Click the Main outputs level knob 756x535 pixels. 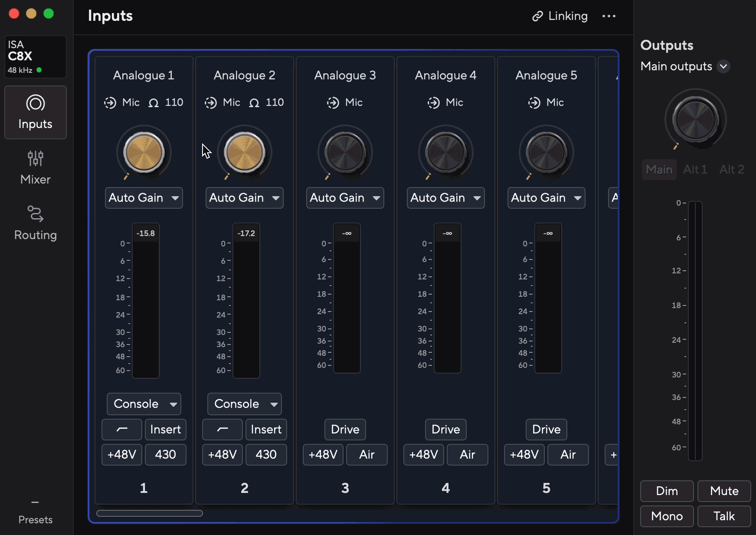coord(696,119)
